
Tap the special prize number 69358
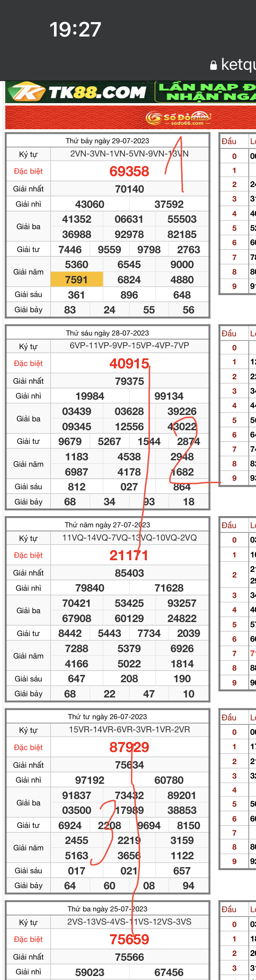point(129,171)
